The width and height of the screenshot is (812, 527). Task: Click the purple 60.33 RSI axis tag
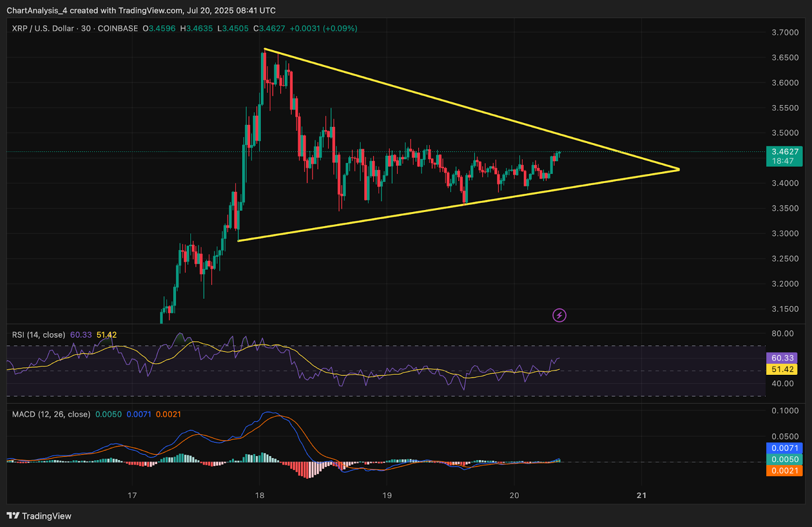pyautogui.click(x=782, y=358)
